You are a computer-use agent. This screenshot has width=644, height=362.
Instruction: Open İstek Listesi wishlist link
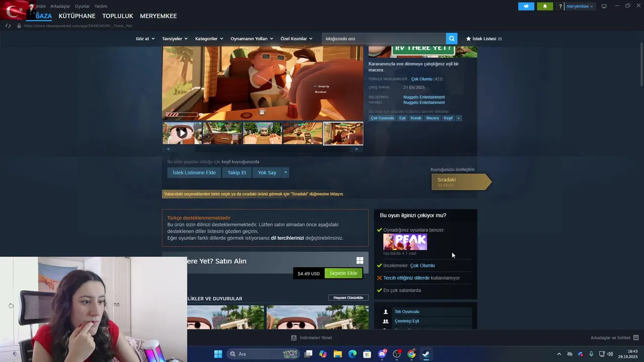point(484,39)
